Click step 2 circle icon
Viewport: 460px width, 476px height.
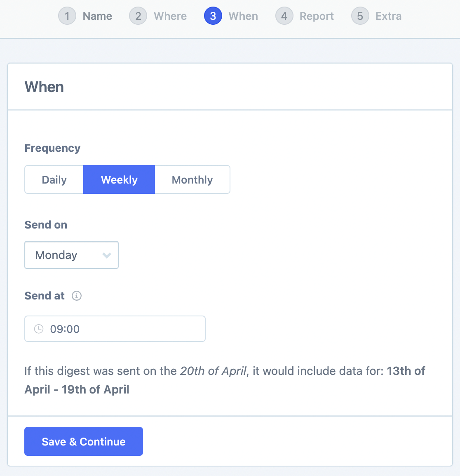pos(138,16)
